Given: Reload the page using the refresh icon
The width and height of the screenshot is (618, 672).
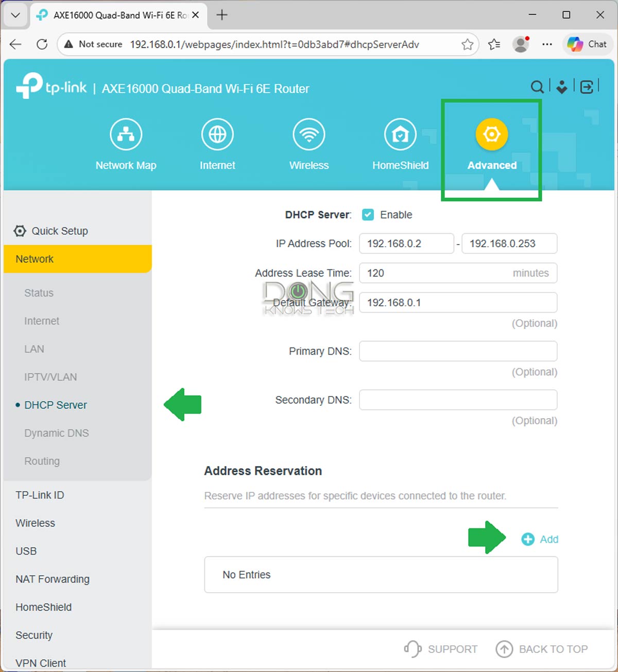Looking at the screenshot, I should (42, 44).
